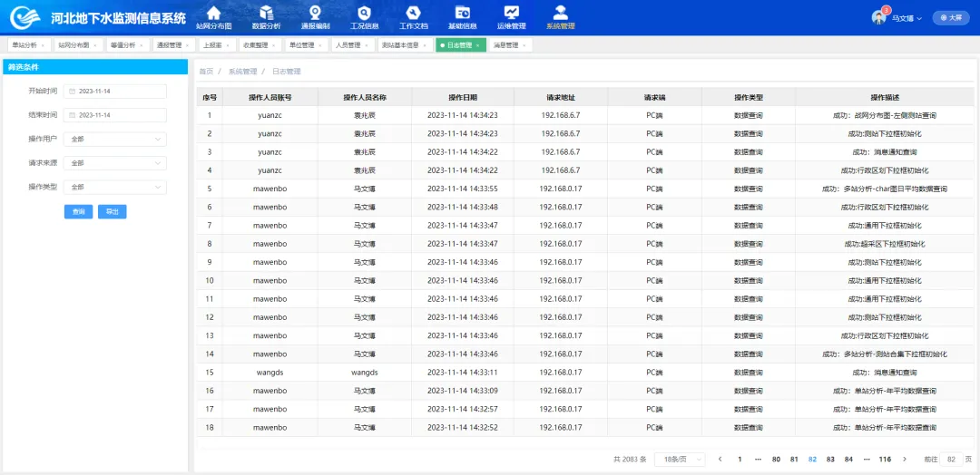This screenshot has width=980, height=475.
Task: Switch to 大屏 display mode
Action: (950, 17)
